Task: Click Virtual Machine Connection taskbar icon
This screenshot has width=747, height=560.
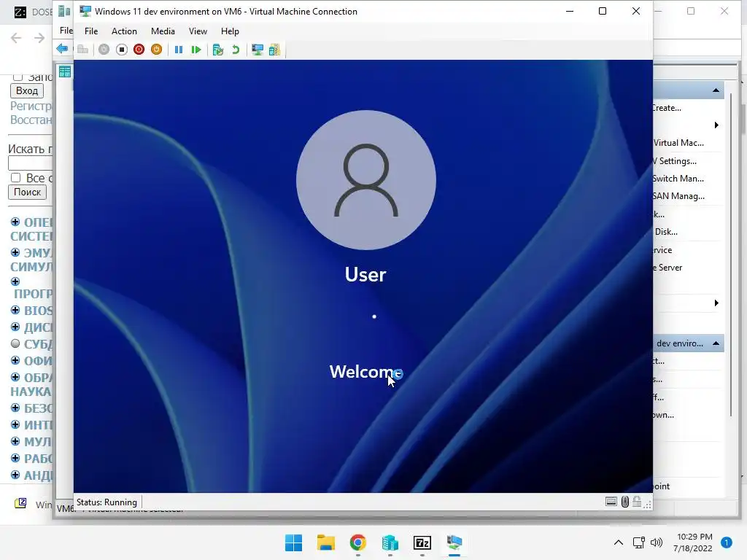Action: [454, 542]
